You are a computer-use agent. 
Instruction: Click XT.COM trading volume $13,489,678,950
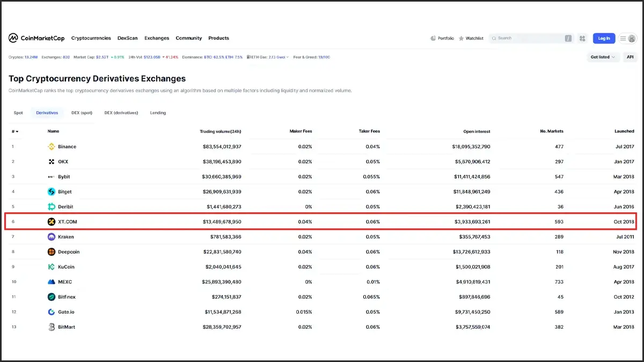point(222,221)
